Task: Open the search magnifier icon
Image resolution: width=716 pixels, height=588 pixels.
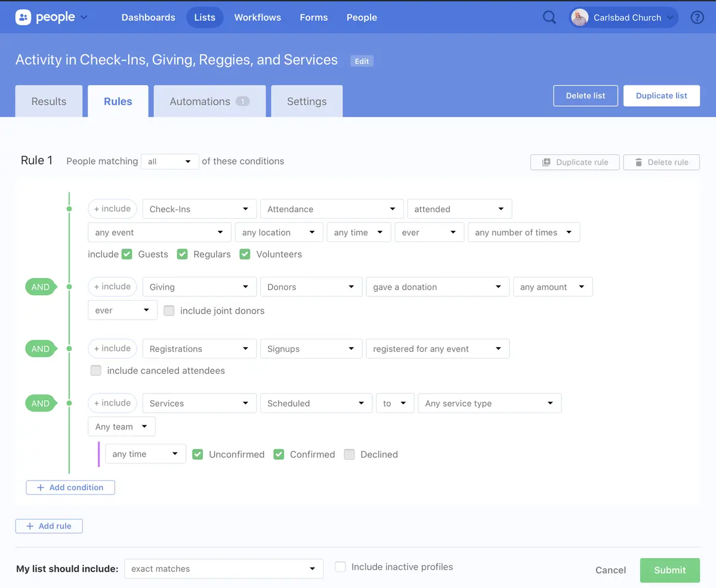Action: coord(550,17)
